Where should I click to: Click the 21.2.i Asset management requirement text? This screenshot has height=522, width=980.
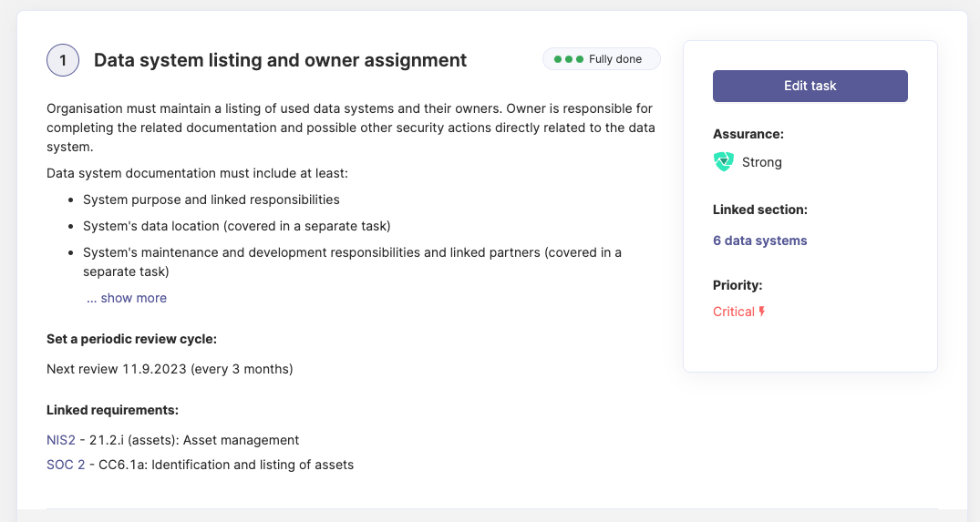coord(194,440)
